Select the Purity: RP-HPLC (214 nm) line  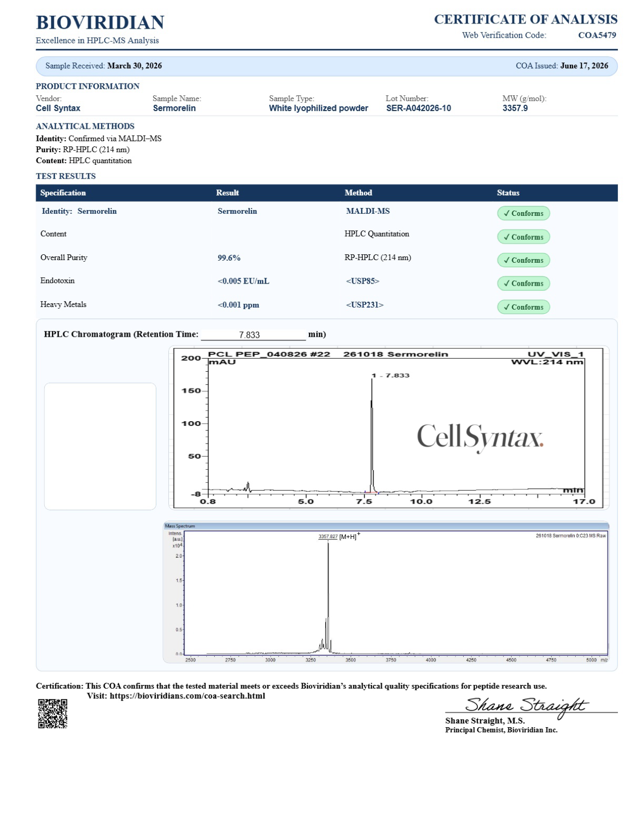pyautogui.click(x=83, y=150)
